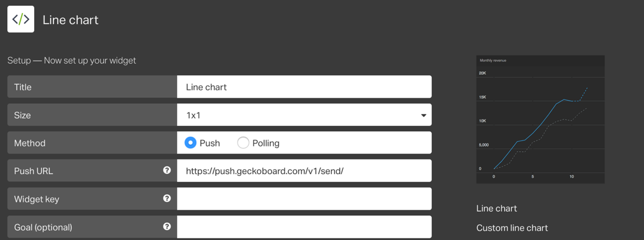This screenshot has width=644, height=240.
Task: Click the Push URL field label
Action: (34, 171)
